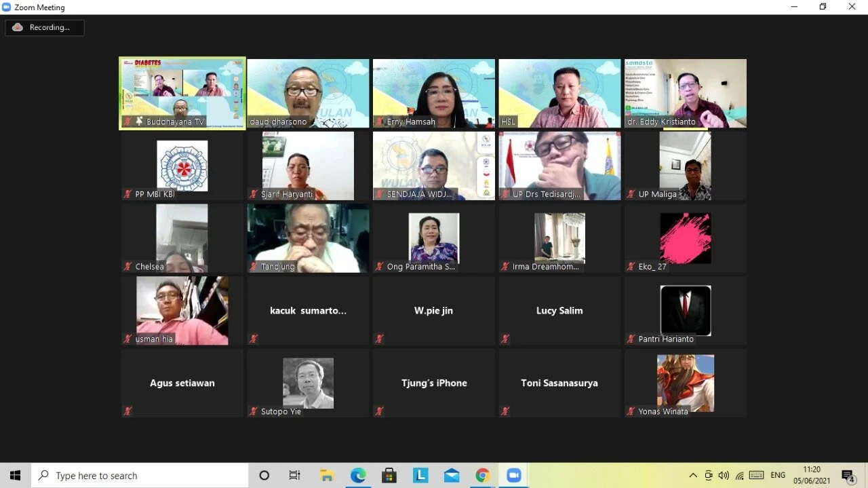Screen dimensions: 868x488
Task: Select Sutopo Yie's photo tile
Action: pyautogui.click(x=308, y=383)
